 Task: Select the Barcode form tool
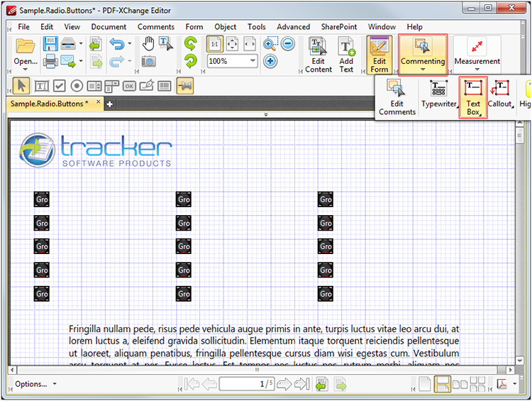point(165,86)
